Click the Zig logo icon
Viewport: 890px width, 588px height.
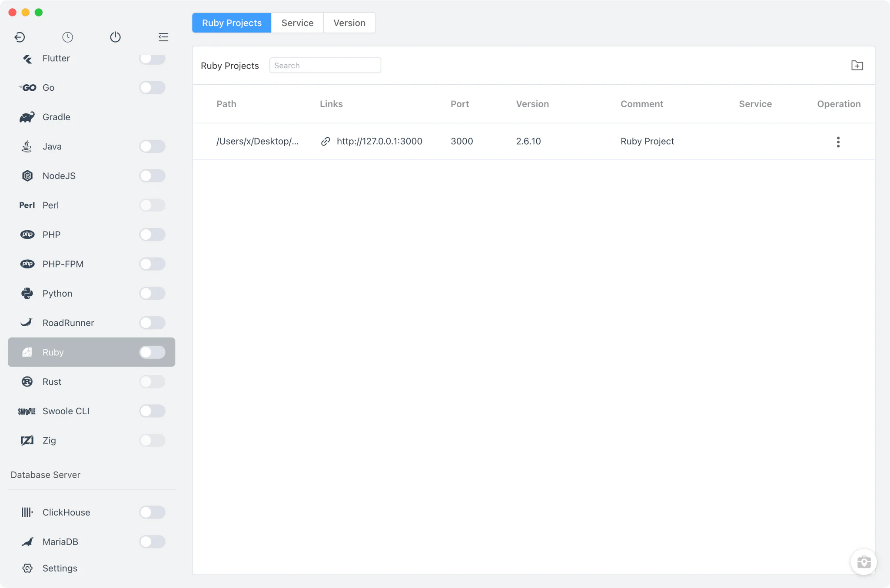(27, 440)
